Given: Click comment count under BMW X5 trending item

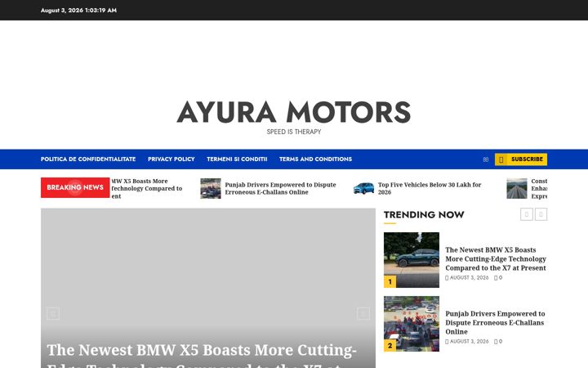Looking at the screenshot, I should [498, 278].
